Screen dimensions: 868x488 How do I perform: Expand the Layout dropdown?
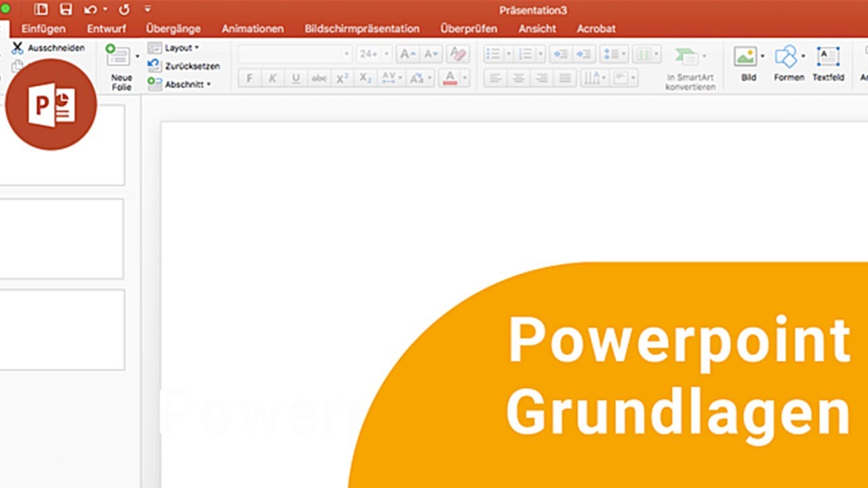coord(174,48)
